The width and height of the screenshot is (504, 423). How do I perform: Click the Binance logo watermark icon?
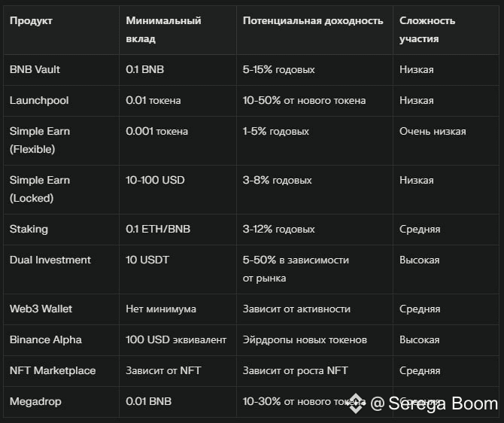[x=356, y=403]
